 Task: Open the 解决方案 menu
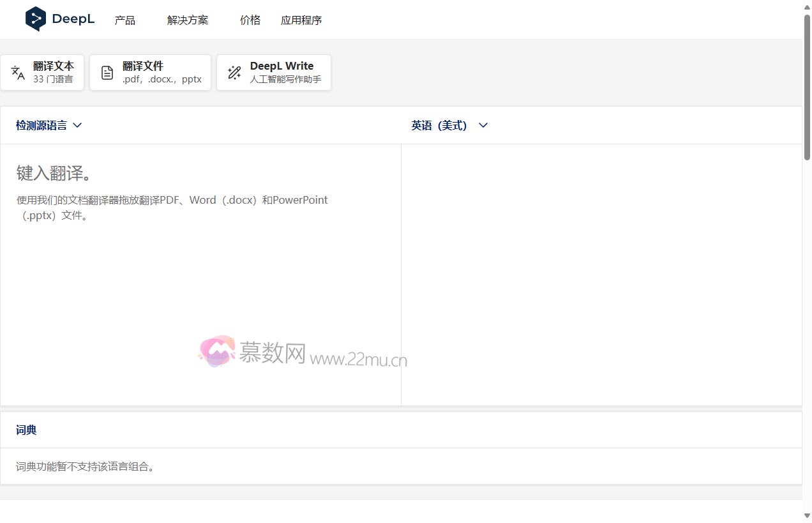tap(187, 20)
